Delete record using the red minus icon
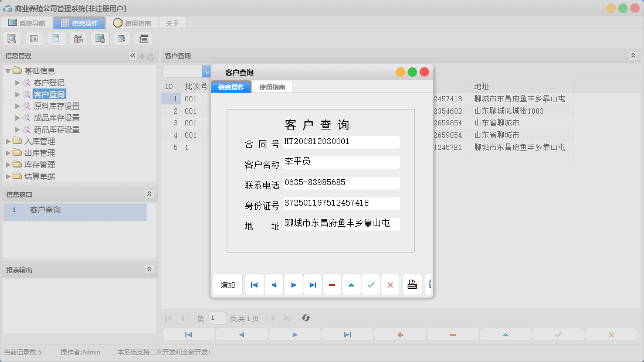 pos(332,285)
